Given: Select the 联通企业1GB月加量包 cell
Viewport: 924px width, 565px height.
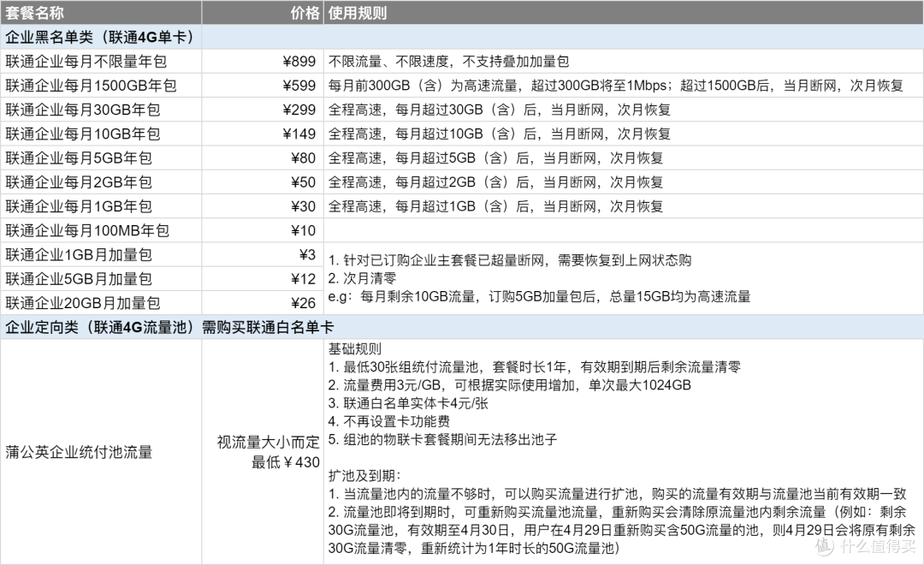Looking at the screenshot, I should pos(101,255).
